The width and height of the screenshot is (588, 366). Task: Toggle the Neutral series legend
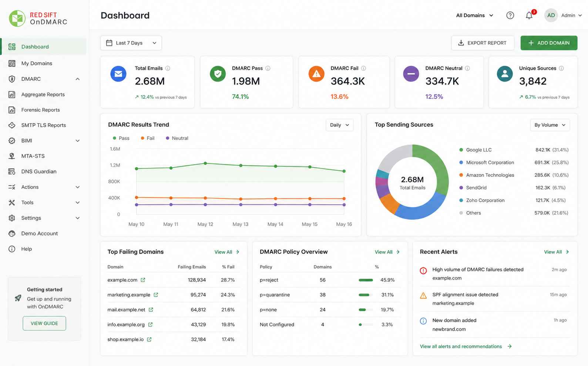(177, 138)
